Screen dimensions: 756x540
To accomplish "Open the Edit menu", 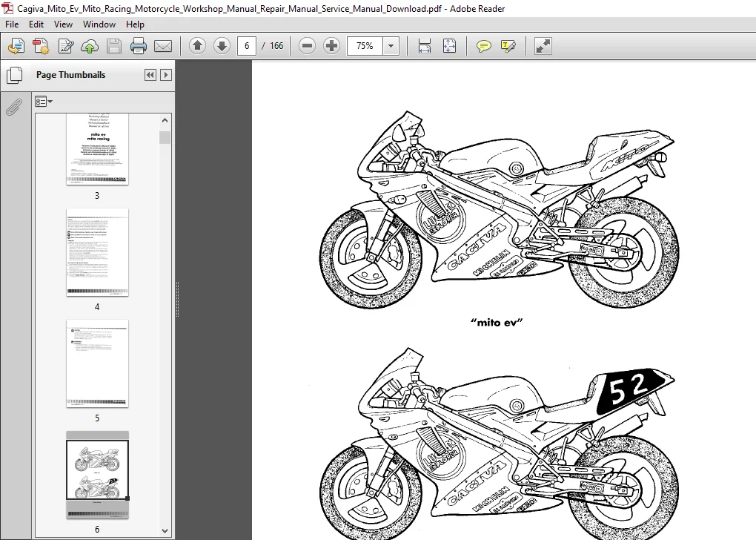I will (36, 24).
